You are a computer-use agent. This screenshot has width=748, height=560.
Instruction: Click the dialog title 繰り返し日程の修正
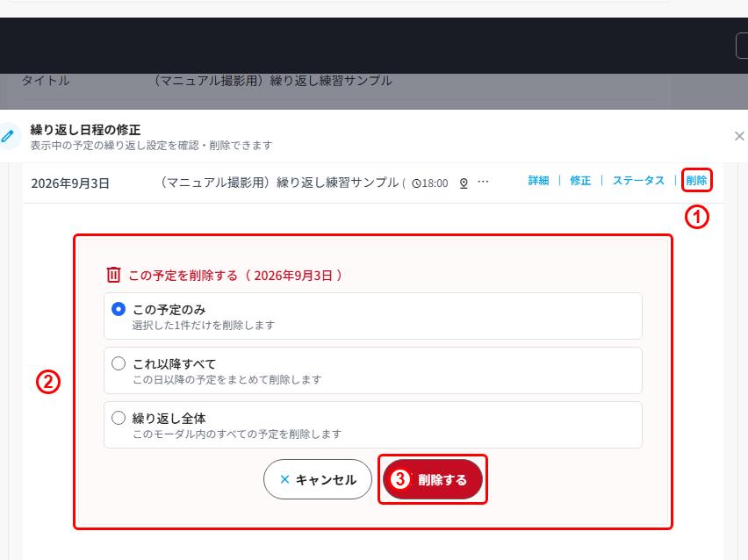click(85, 130)
